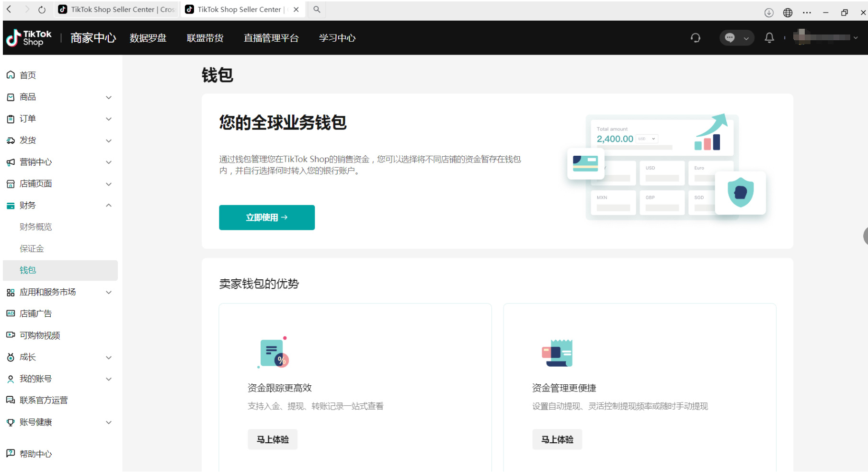Open 直播管理平台 in top navigation
Screen dimensions: 868x472
tap(271, 38)
